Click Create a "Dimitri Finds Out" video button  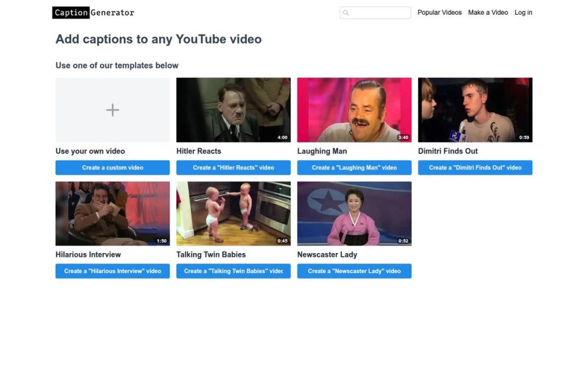[475, 167]
